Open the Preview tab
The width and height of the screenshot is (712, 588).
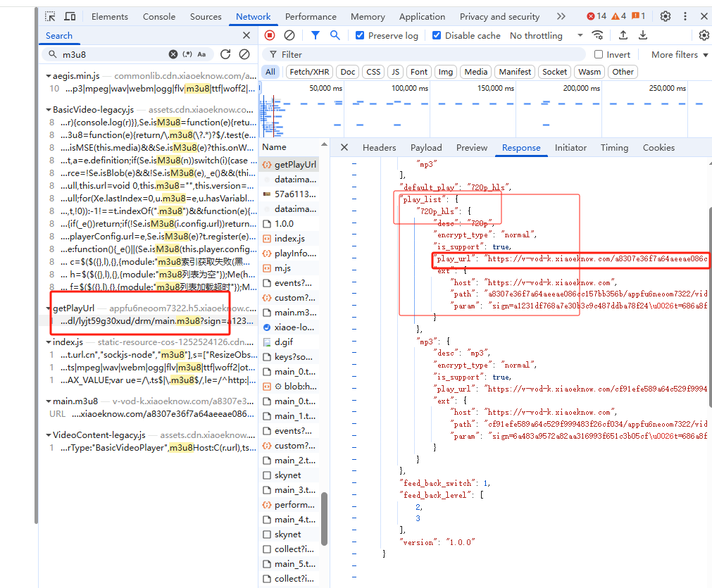pos(472,148)
